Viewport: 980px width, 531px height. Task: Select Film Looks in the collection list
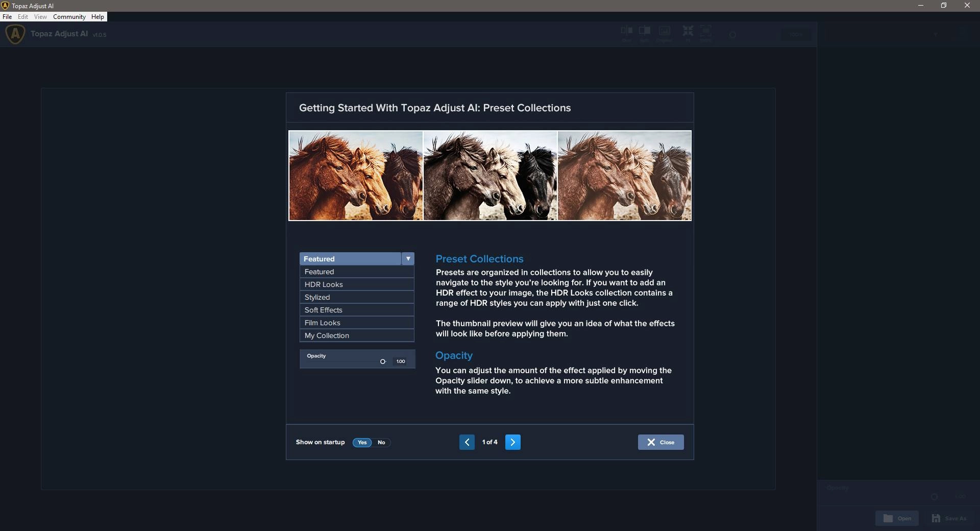point(357,323)
